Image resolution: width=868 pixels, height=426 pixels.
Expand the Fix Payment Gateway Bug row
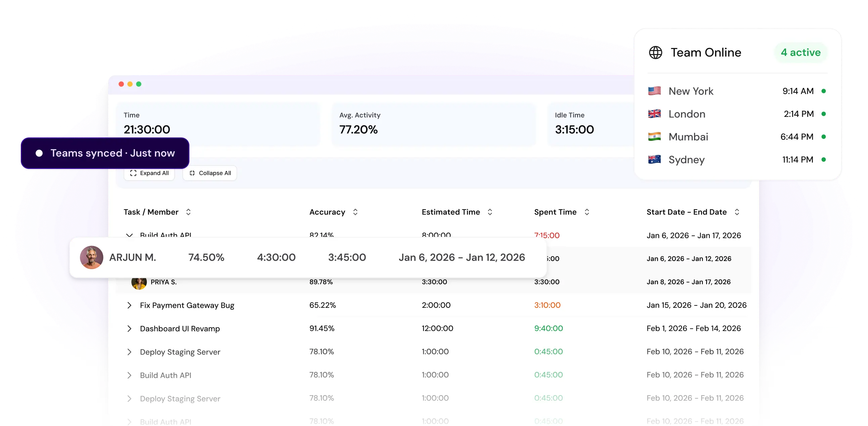(129, 305)
